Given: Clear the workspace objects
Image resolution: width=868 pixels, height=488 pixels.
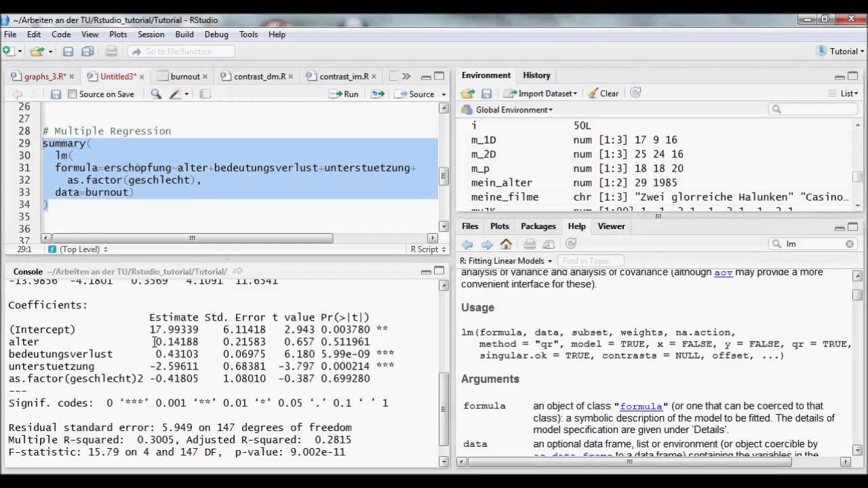Looking at the screenshot, I should tap(603, 94).
